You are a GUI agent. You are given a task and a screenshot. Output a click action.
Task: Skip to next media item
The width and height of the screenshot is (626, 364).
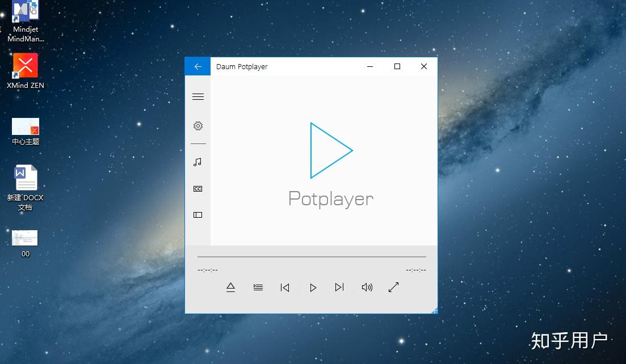(339, 287)
